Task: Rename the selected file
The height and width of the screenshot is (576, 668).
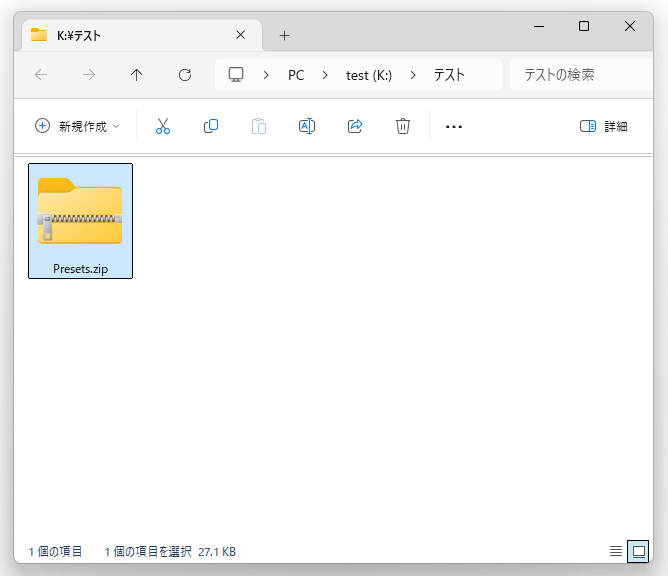Action: point(307,126)
